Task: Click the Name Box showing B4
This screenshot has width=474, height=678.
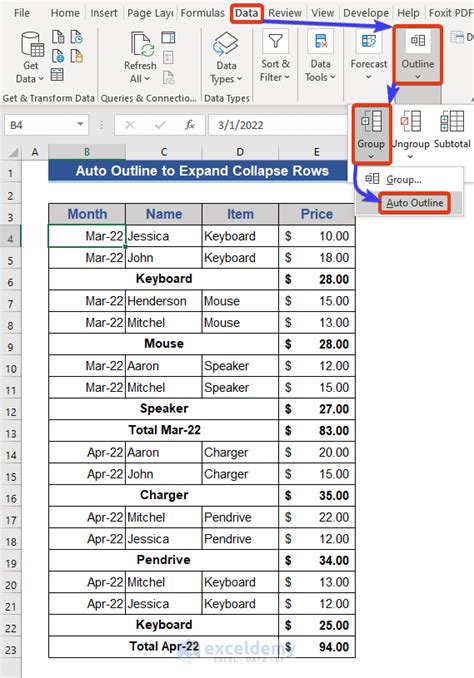Action: [40, 125]
